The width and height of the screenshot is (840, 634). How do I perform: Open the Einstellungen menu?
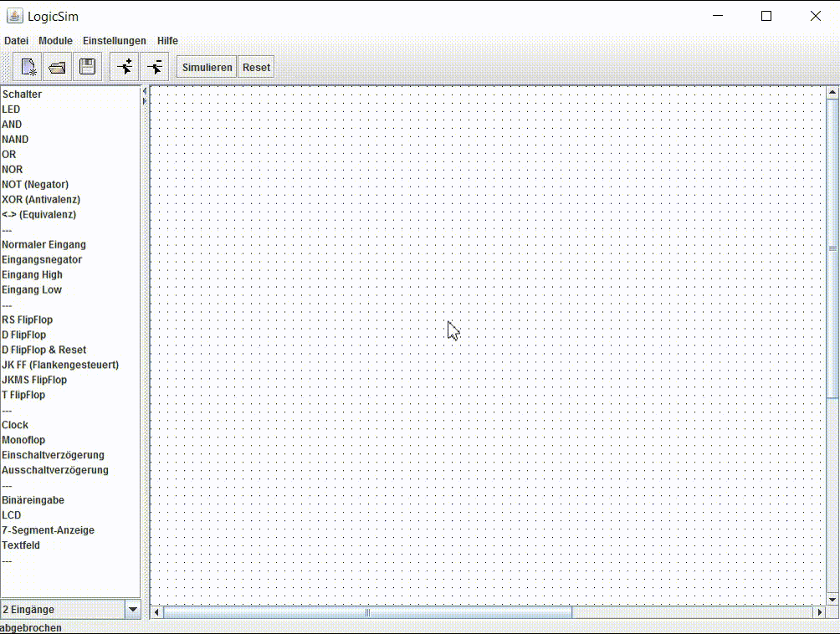pos(114,40)
